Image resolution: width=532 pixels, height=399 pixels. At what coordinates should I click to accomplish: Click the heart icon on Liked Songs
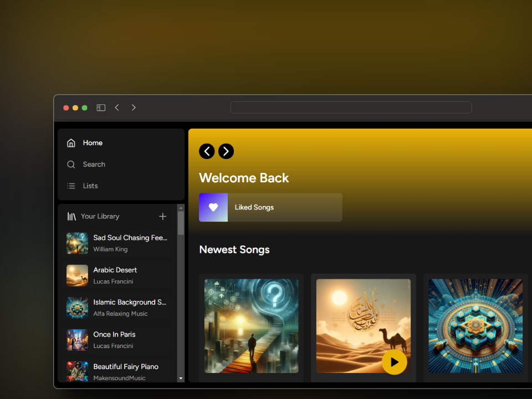tap(213, 207)
